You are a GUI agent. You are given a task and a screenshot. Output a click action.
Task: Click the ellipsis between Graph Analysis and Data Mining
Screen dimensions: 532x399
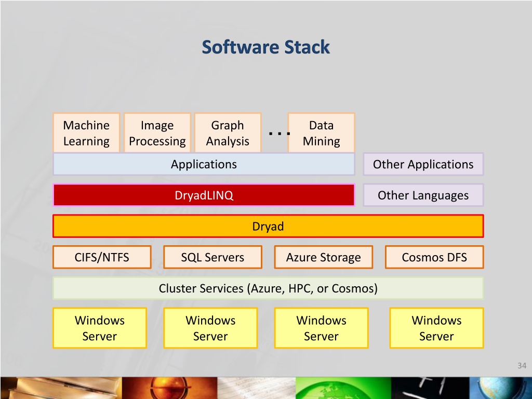(x=279, y=134)
